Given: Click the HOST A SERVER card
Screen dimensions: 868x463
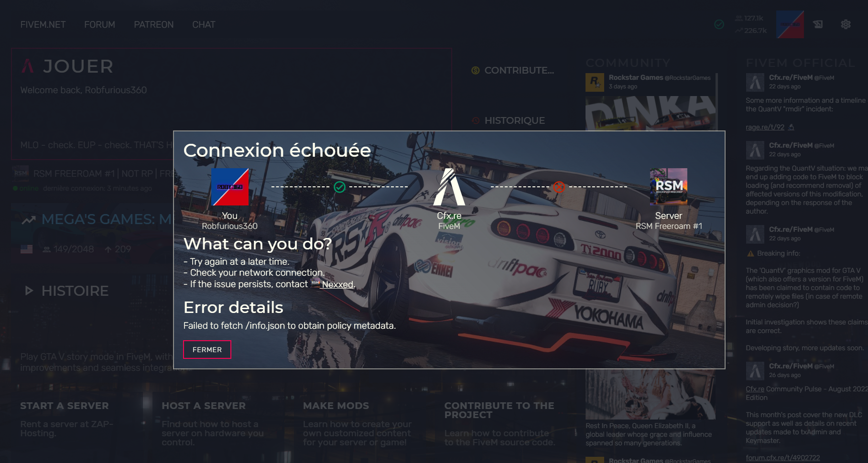Looking at the screenshot, I should coord(213,424).
